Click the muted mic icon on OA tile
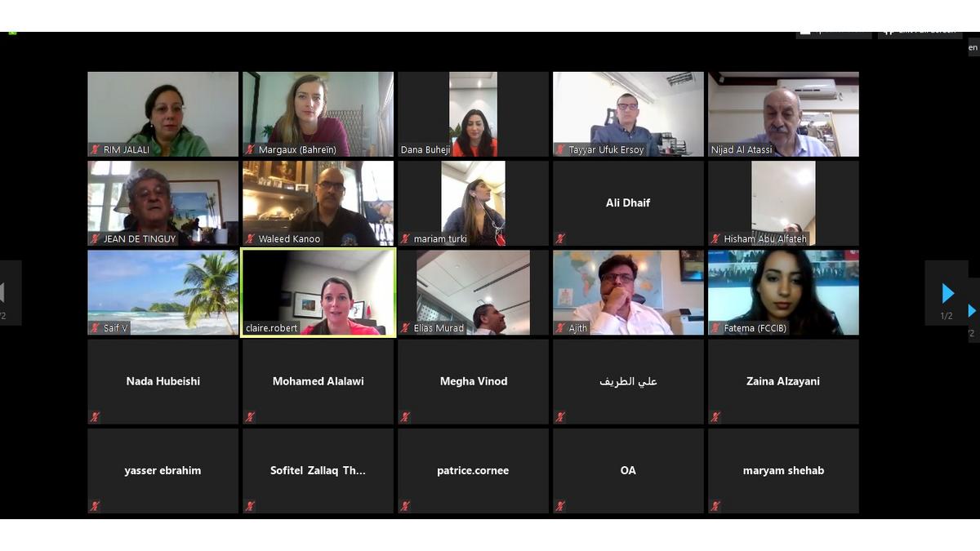 click(x=560, y=506)
